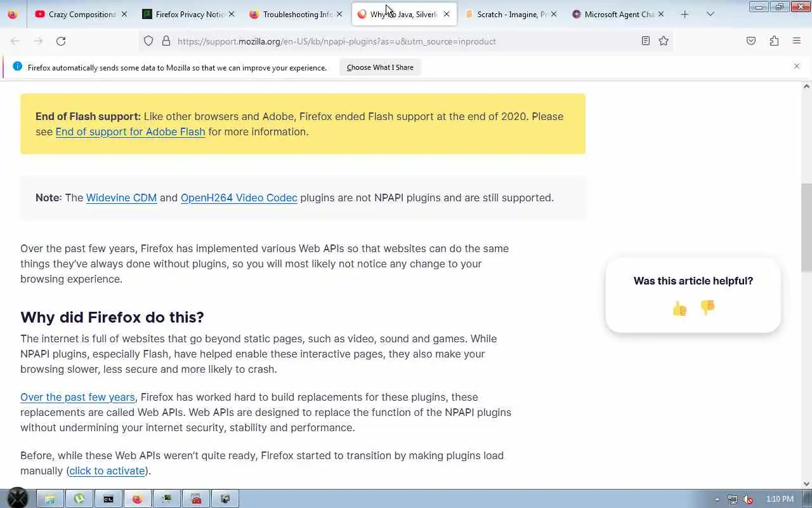Open the Firefox View button in tab bar
Viewport: 812px width, 508px height.
coord(13,14)
